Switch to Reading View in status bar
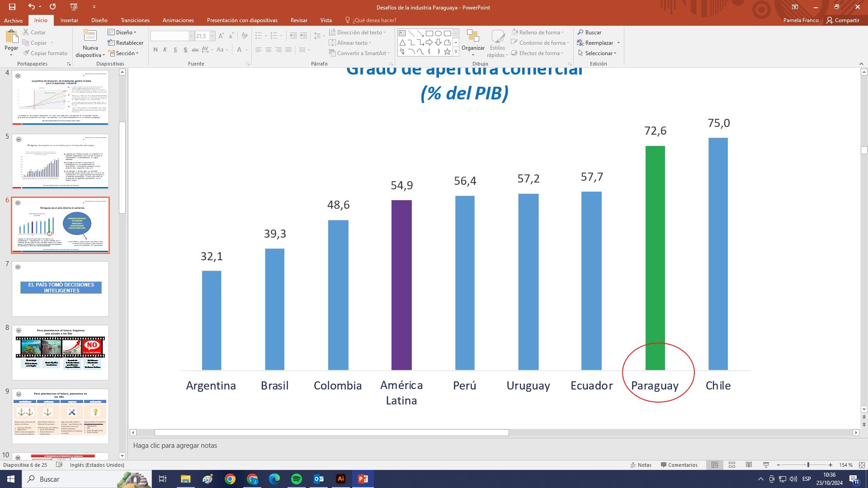868x488 pixels. [749, 465]
